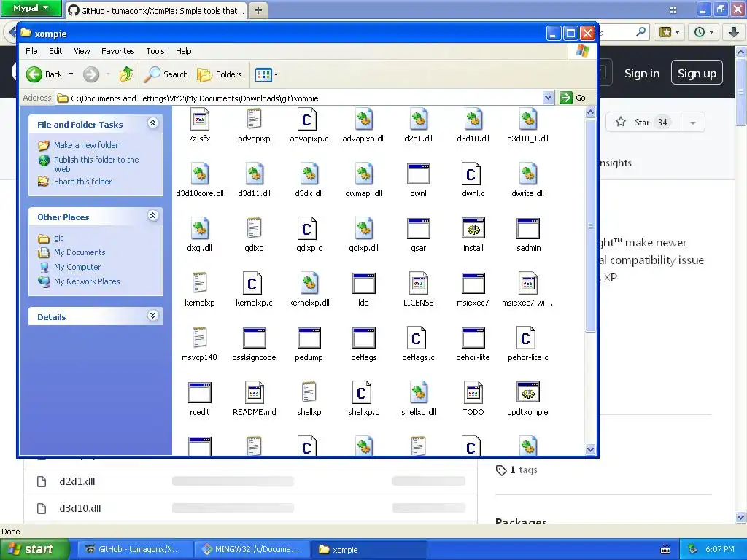Select the rcedit executable icon

pos(200,393)
